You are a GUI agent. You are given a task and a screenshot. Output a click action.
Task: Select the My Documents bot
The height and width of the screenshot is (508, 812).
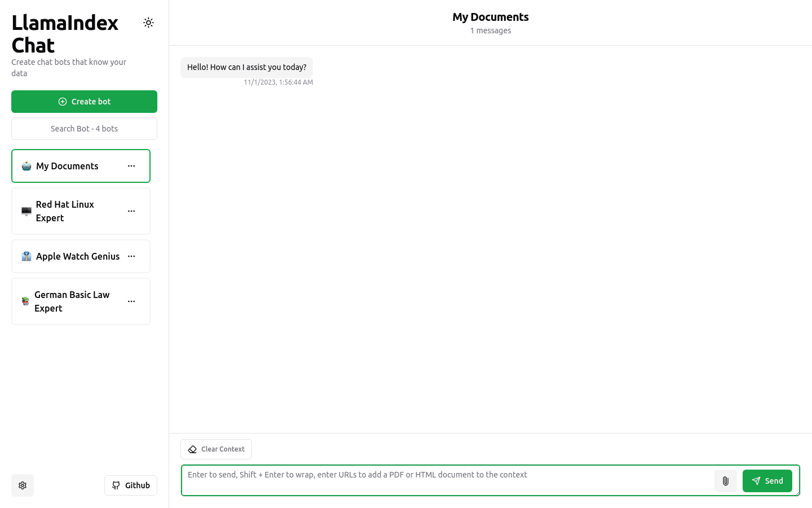coord(81,166)
